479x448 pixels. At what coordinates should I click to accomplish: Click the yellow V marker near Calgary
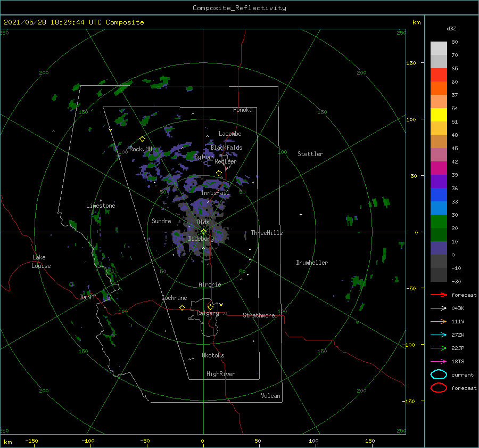[x=221, y=305]
